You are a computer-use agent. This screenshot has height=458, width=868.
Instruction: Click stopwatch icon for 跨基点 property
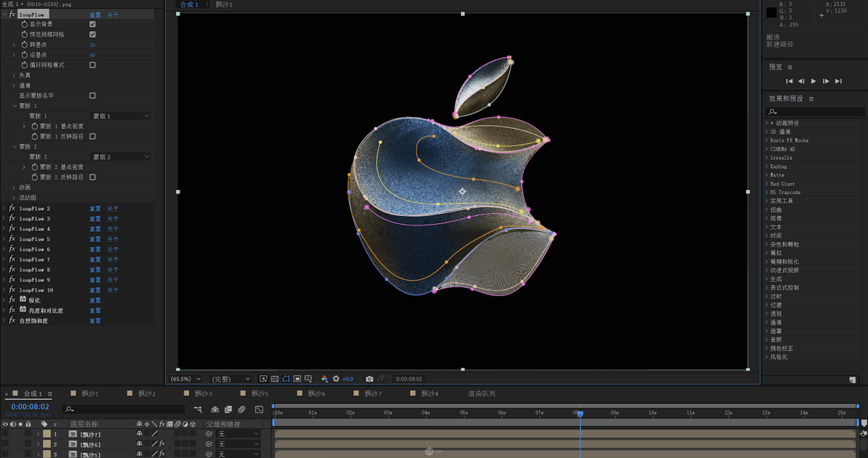click(24, 45)
